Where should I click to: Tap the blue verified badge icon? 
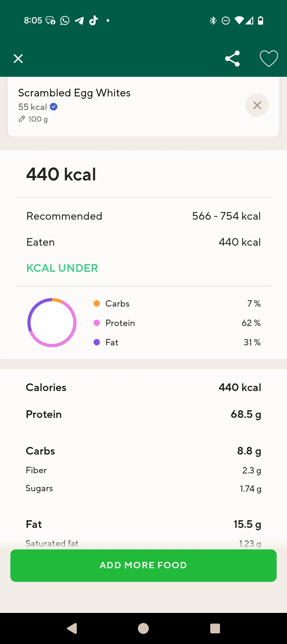point(54,107)
